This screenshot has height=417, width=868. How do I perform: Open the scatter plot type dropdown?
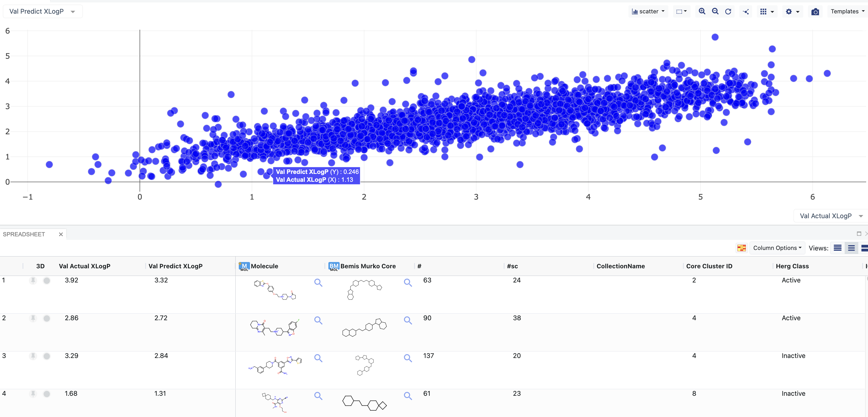pyautogui.click(x=648, y=12)
